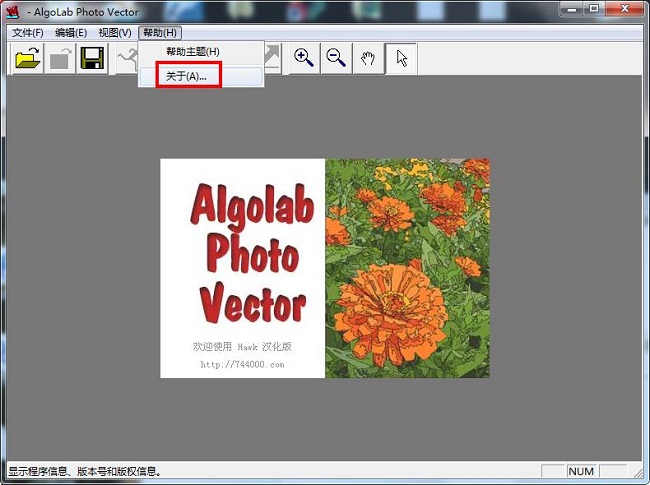Close the AlgoLab Photo Vector window
The width and height of the screenshot is (650, 485).
(x=625, y=9)
